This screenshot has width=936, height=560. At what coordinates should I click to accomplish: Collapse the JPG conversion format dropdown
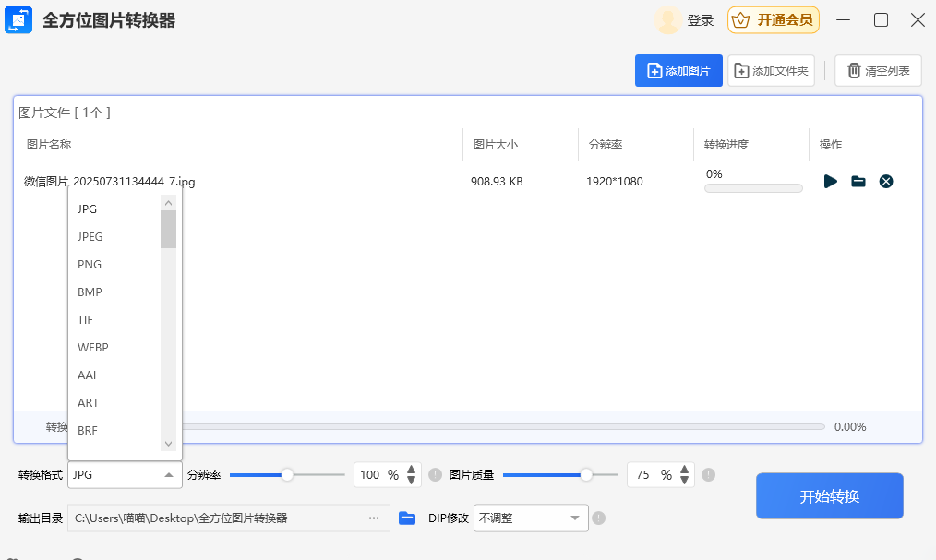click(125, 475)
